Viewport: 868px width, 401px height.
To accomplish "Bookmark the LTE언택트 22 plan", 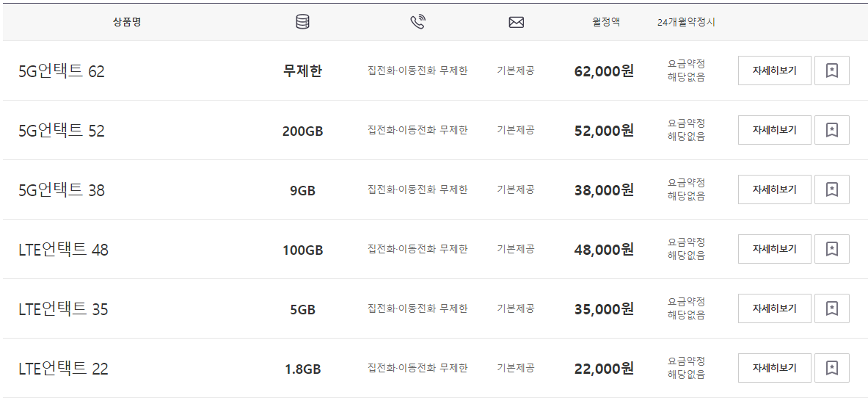I will tap(831, 369).
